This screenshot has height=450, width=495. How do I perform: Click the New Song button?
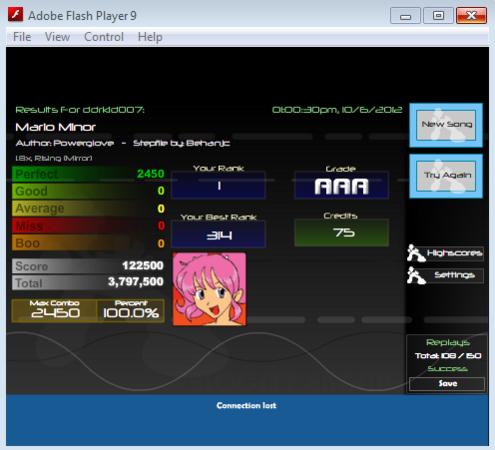[x=446, y=125]
